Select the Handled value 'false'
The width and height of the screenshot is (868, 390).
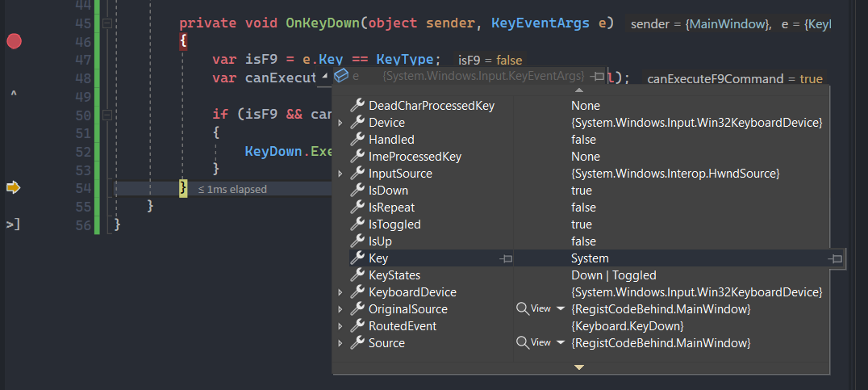(583, 140)
